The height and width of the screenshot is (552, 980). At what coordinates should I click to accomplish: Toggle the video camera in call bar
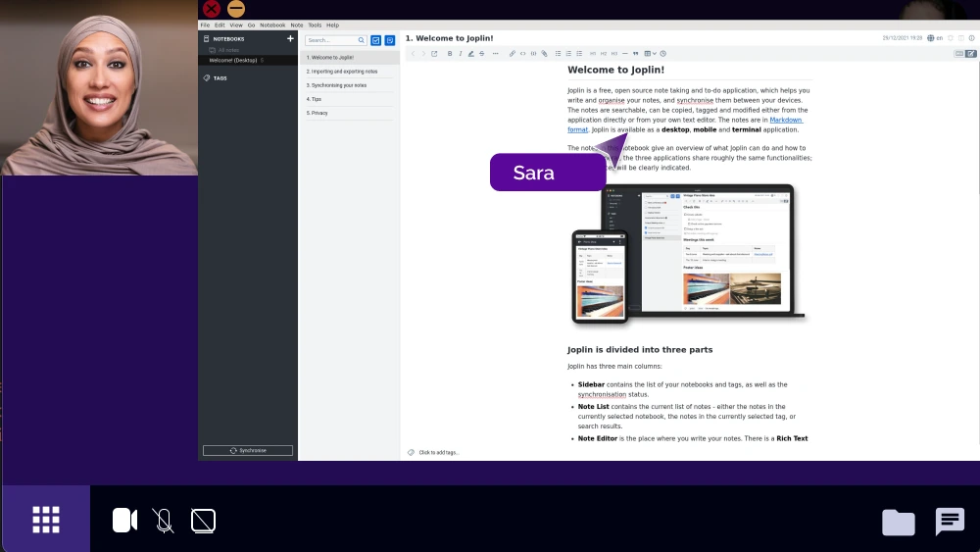tap(125, 520)
